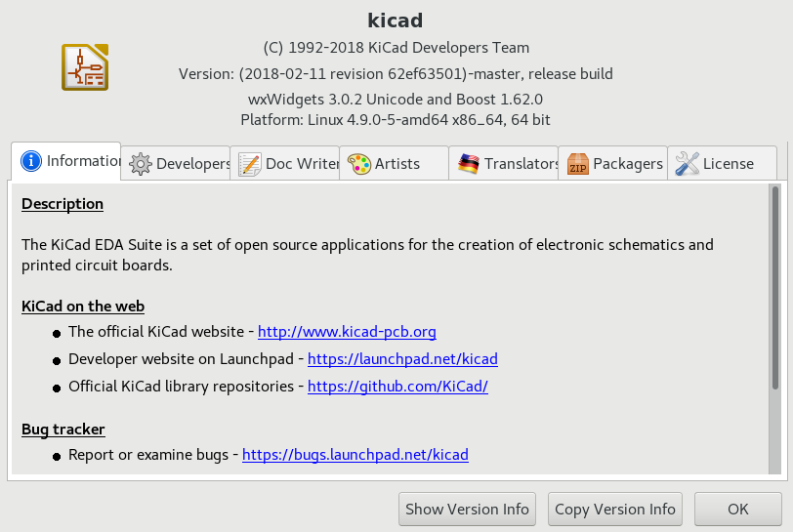This screenshot has width=793, height=532.
Task: Visit the bugs.launchpad.net/kicad bug tracker link
Action: [355, 455]
